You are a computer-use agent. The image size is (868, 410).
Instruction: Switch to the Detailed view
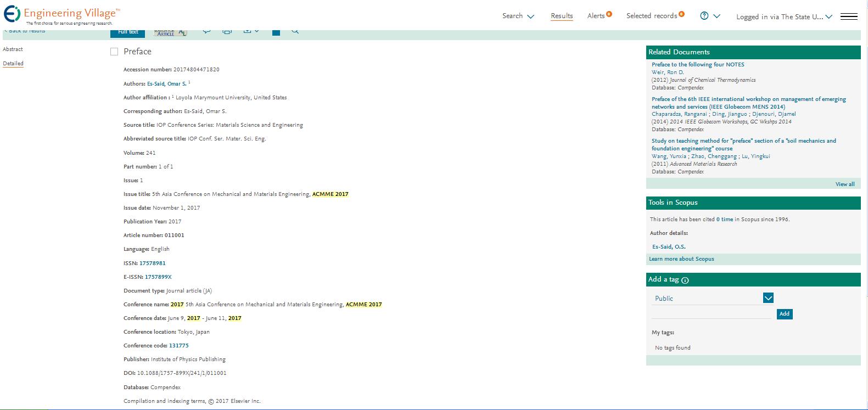tap(13, 64)
